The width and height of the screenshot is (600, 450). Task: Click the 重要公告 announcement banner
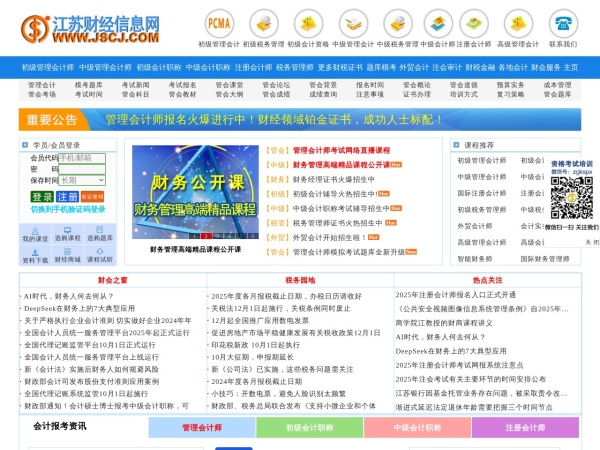point(300,119)
